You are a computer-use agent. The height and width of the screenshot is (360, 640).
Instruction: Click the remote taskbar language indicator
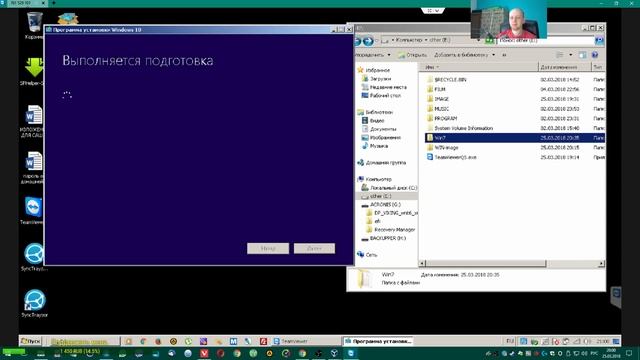coord(510,341)
